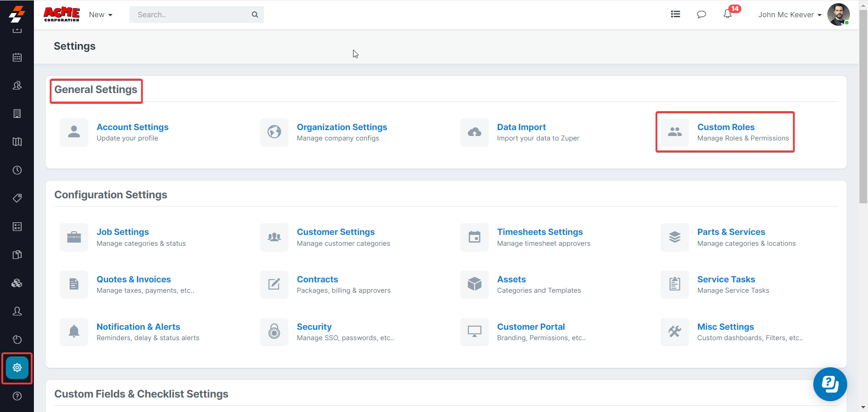868x412 pixels.
Task: Click the user profile avatar photo
Action: point(838,14)
